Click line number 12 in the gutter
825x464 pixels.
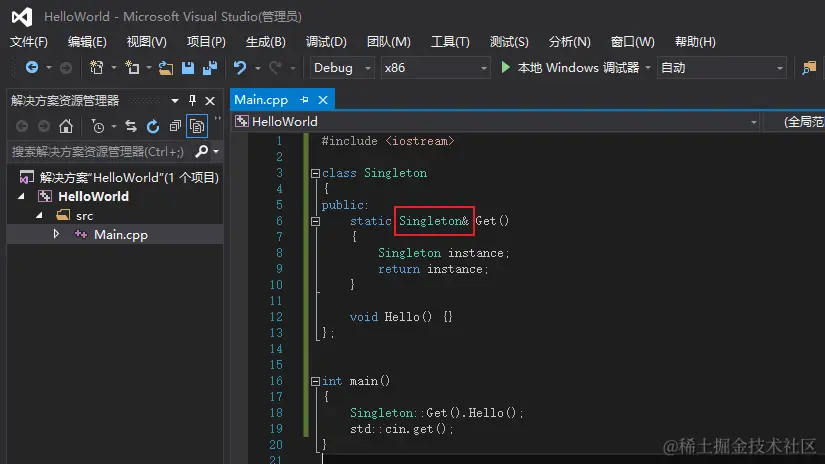(x=276, y=317)
